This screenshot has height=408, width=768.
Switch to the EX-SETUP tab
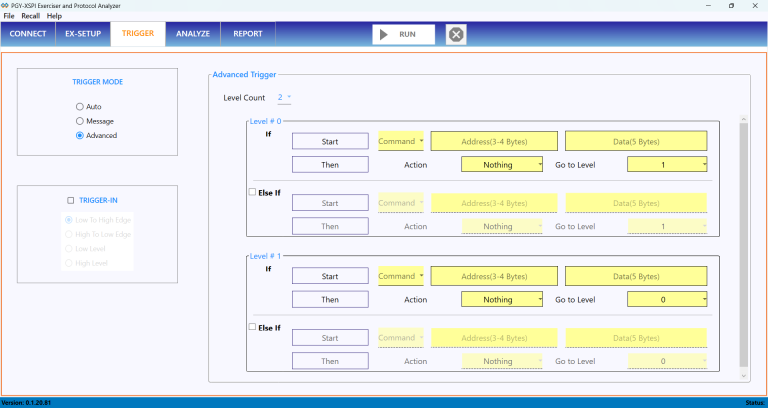tap(83, 34)
